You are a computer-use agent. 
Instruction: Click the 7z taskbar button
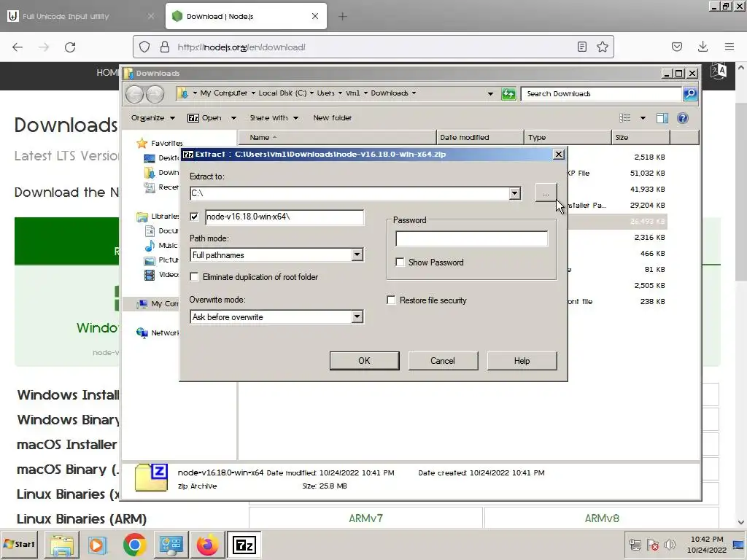pos(244,544)
